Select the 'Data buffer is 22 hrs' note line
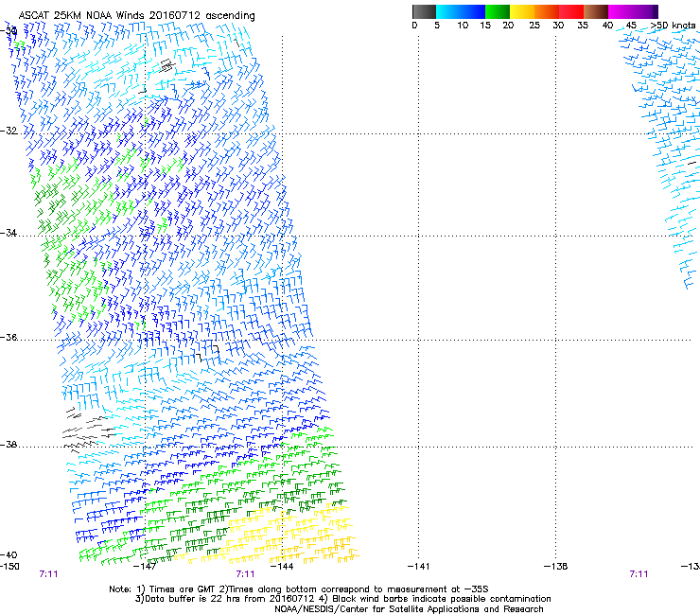Screen dimensions: 700x615 [x=342, y=599]
